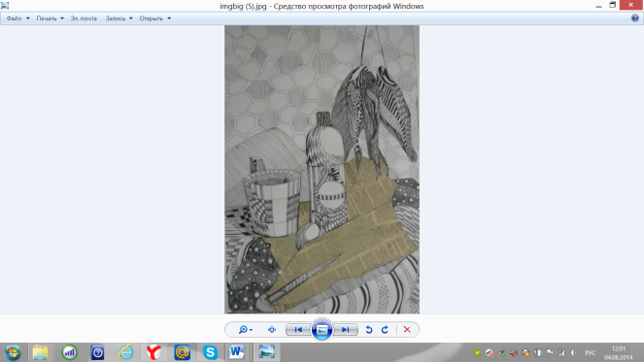Expand the arrow next to Печать
Screen dimensions: 644x362
point(62,18)
